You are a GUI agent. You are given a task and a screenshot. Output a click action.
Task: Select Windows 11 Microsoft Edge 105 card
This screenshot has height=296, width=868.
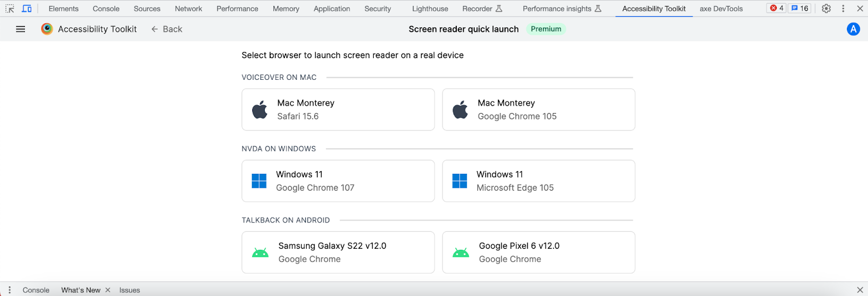coord(538,181)
